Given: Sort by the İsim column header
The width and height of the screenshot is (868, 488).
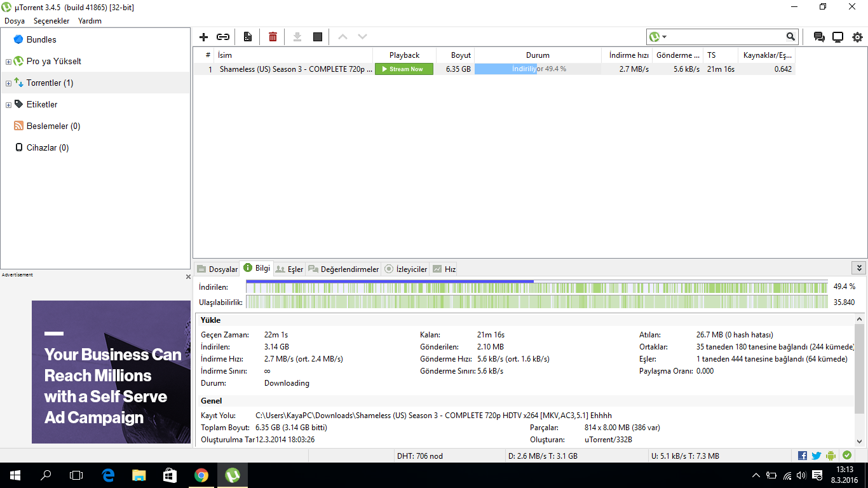Looking at the screenshot, I should tap(293, 55).
